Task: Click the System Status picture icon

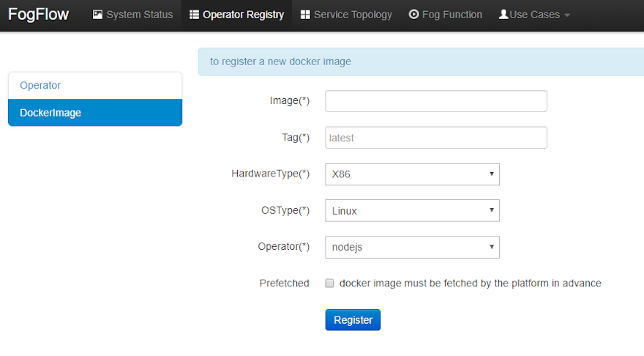Action: (x=98, y=15)
